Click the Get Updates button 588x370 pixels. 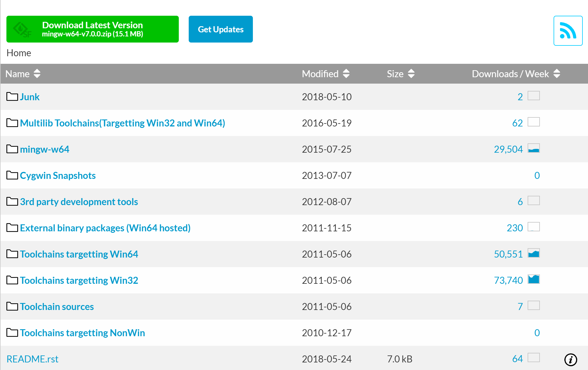(x=221, y=29)
